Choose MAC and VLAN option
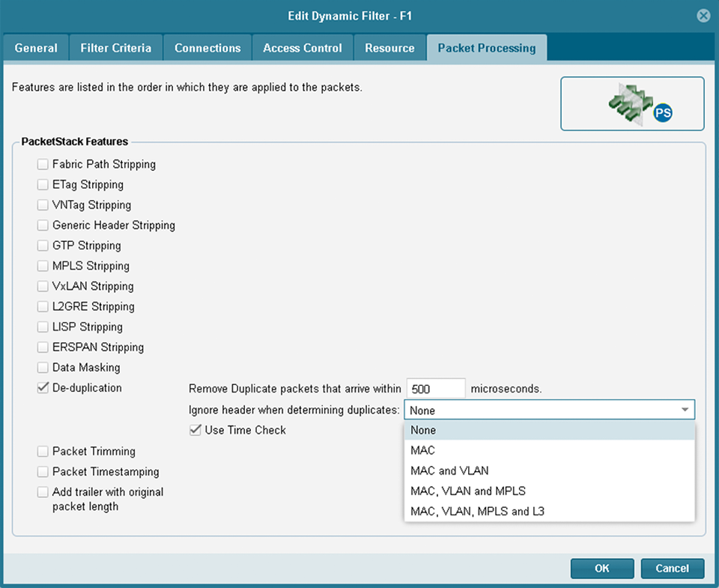 click(x=449, y=470)
